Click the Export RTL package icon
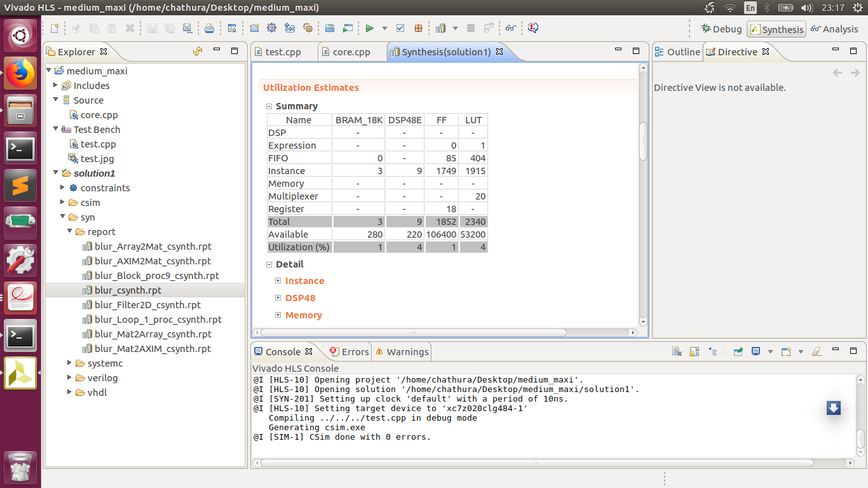Image resolution: width=868 pixels, height=488 pixels. click(x=418, y=29)
